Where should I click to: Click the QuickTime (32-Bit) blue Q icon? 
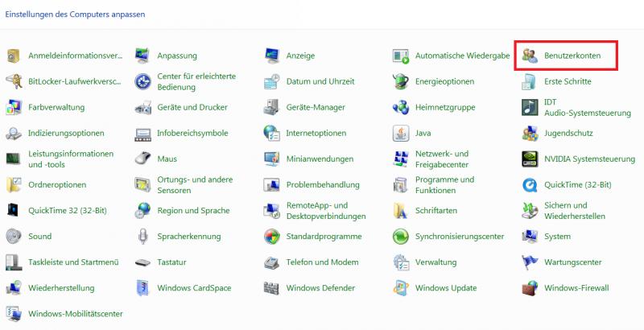tap(530, 184)
